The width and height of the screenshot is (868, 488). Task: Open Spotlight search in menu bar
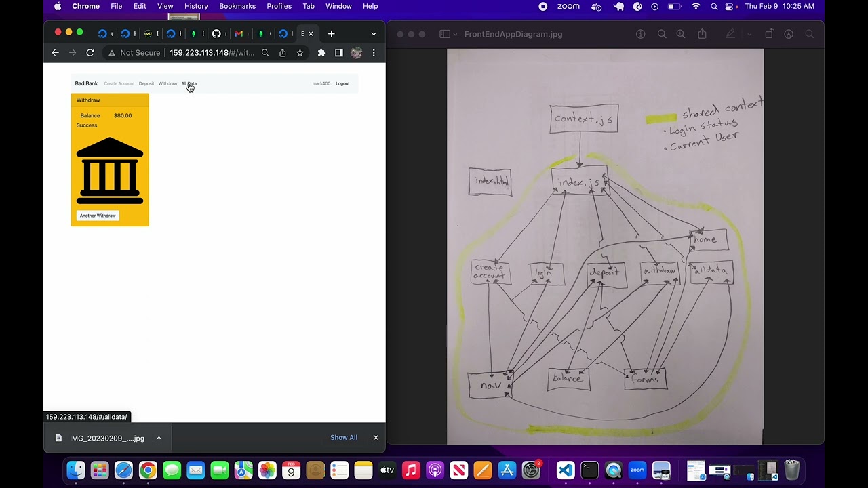coord(714,6)
